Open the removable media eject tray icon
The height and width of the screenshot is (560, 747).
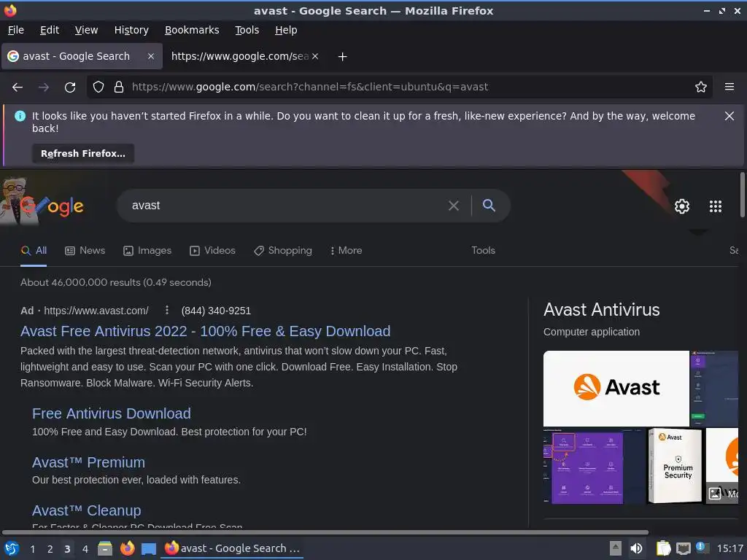click(x=616, y=548)
